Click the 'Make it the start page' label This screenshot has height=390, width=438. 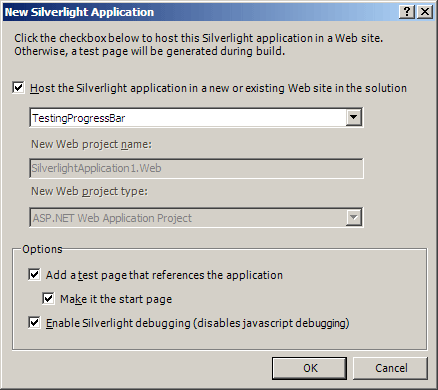pyautogui.click(x=116, y=299)
